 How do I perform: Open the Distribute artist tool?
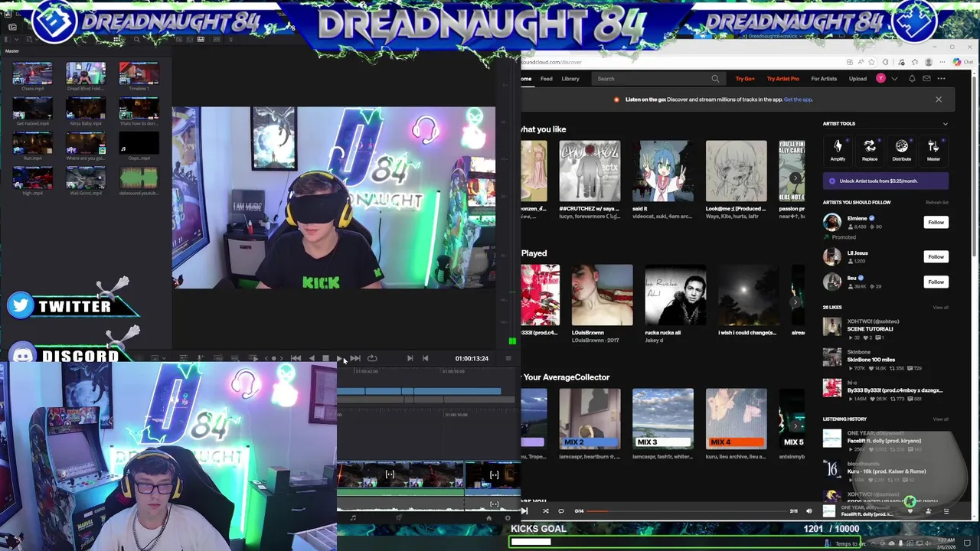click(901, 149)
